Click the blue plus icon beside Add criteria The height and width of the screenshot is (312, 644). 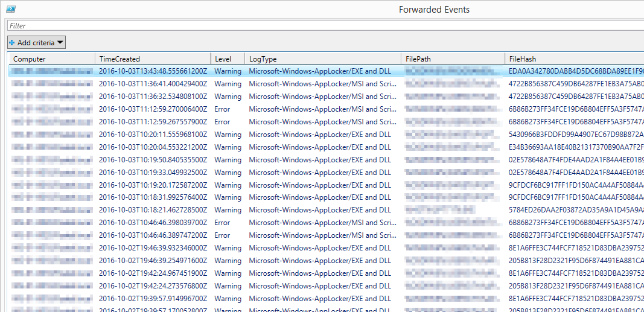tap(12, 43)
